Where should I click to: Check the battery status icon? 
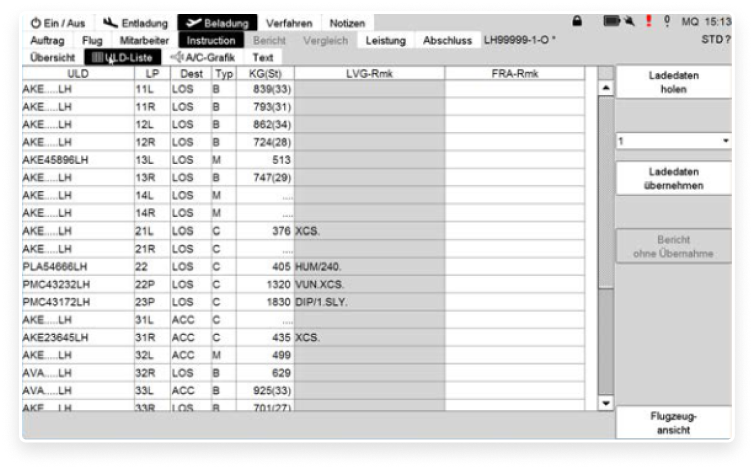[x=611, y=21]
